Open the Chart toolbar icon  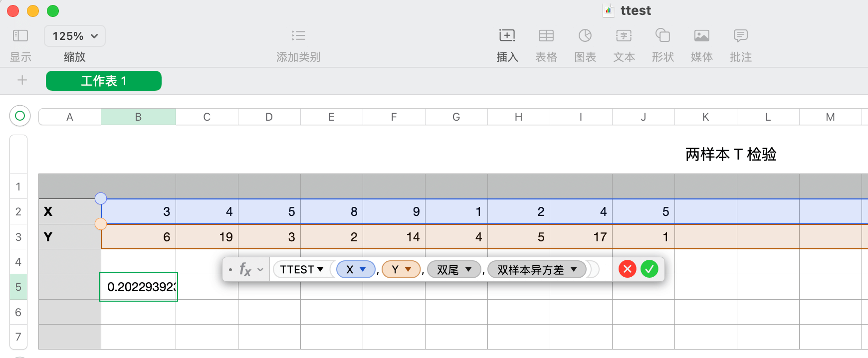pyautogui.click(x=585, y=36)
